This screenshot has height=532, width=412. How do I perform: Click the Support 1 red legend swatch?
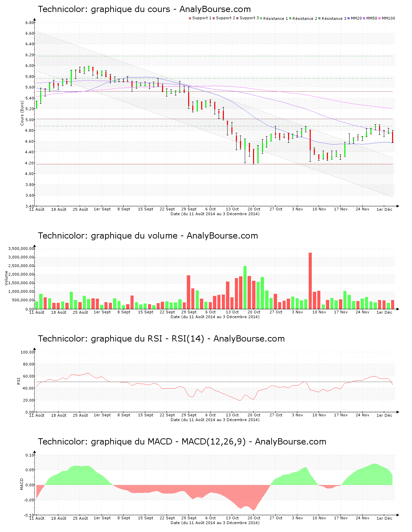click(190, 18)
